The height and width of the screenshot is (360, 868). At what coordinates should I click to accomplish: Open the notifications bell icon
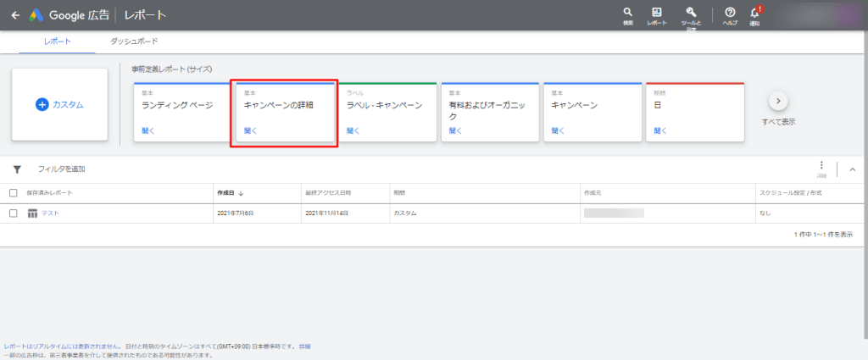click(754, 12)
